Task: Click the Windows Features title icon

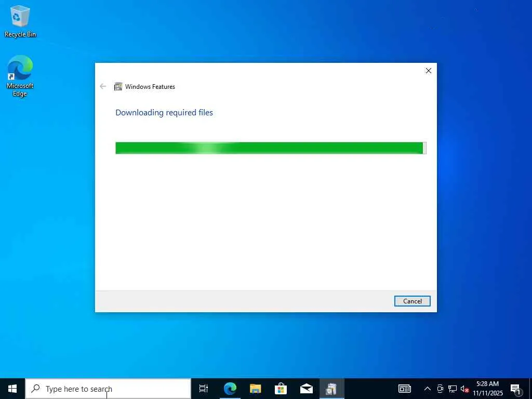Action: tap(118, 87)
